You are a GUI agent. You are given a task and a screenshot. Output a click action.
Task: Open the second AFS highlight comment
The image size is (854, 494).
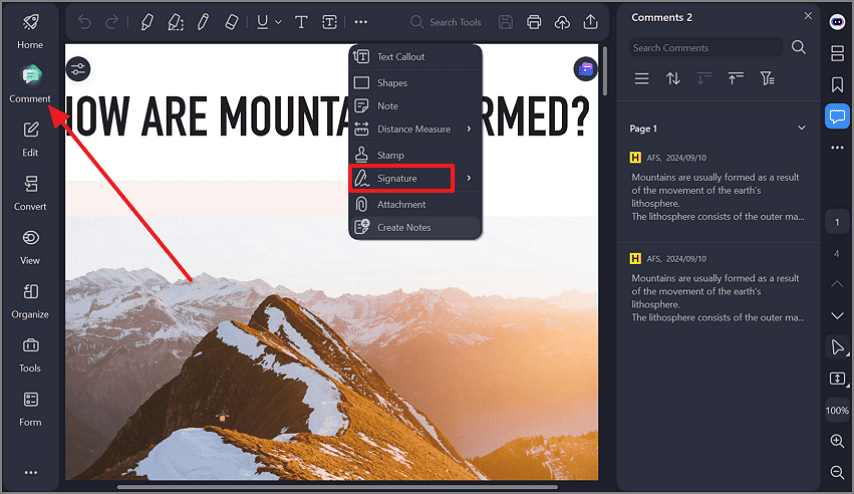click(x=718, y=288)
